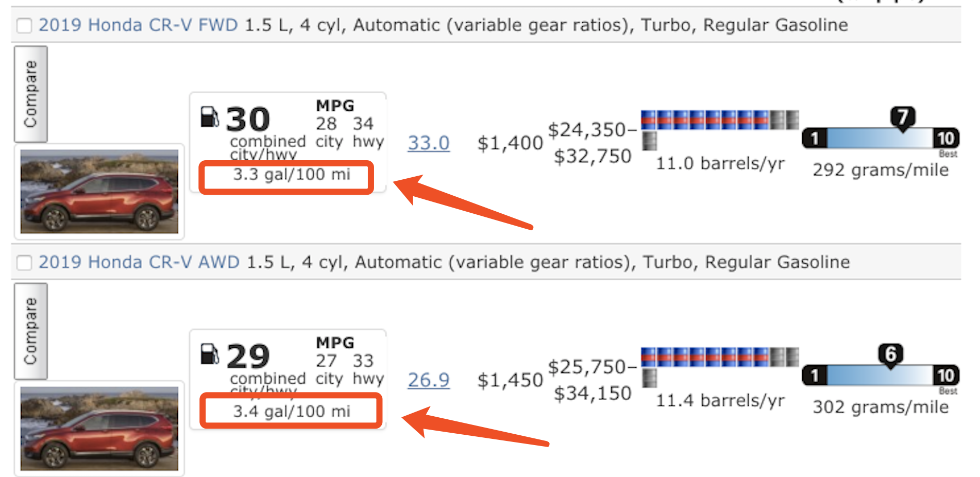The image size is (980, 477).
Task: Click the AWD greenhouse gas rating scale bar
Action: (x=881, y=376)
